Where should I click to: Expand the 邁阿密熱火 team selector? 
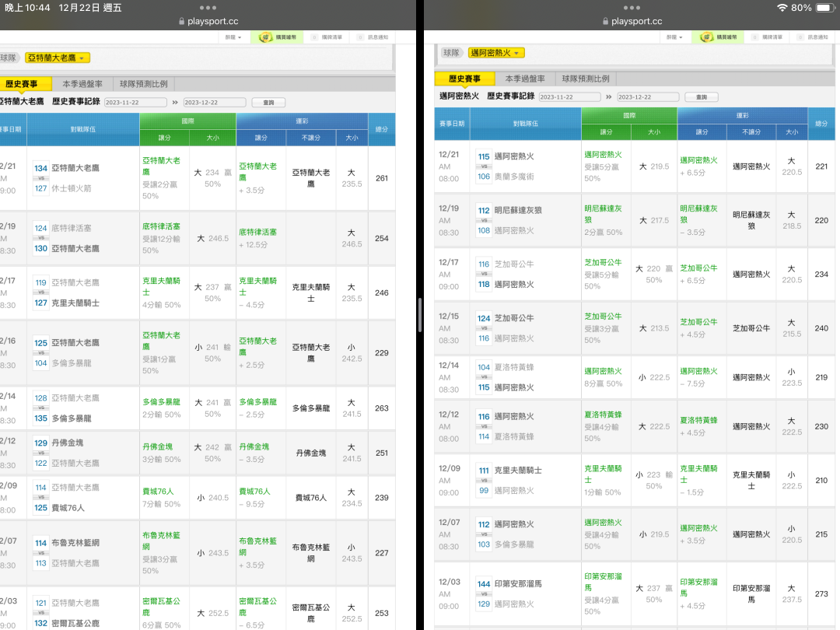pos(496,53)
